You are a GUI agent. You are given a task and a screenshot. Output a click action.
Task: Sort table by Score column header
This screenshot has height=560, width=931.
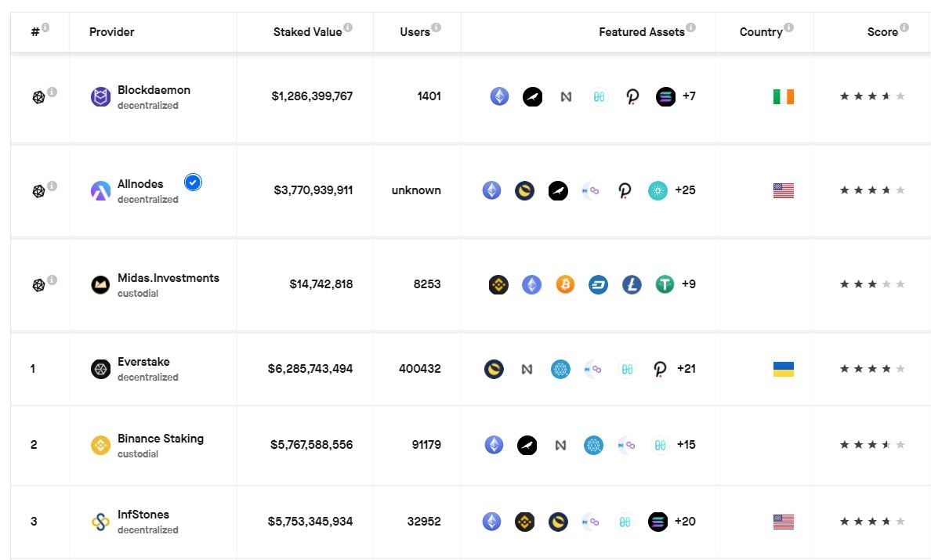click(882, 32)
